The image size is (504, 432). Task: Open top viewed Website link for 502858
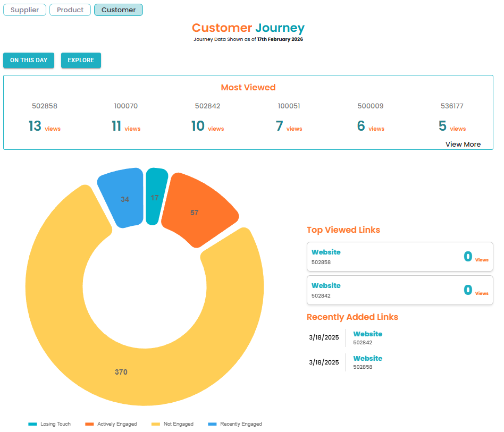coord(326,252)
